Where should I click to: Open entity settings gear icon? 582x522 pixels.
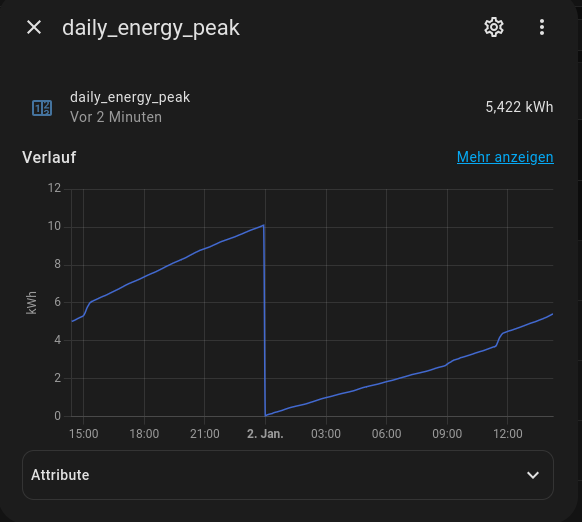494,27
